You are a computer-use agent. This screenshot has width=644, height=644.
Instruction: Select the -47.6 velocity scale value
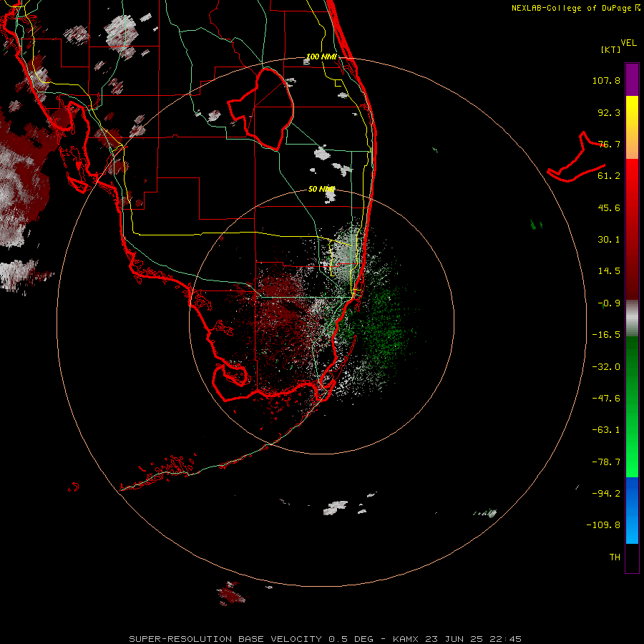click(x=606, y=399)
